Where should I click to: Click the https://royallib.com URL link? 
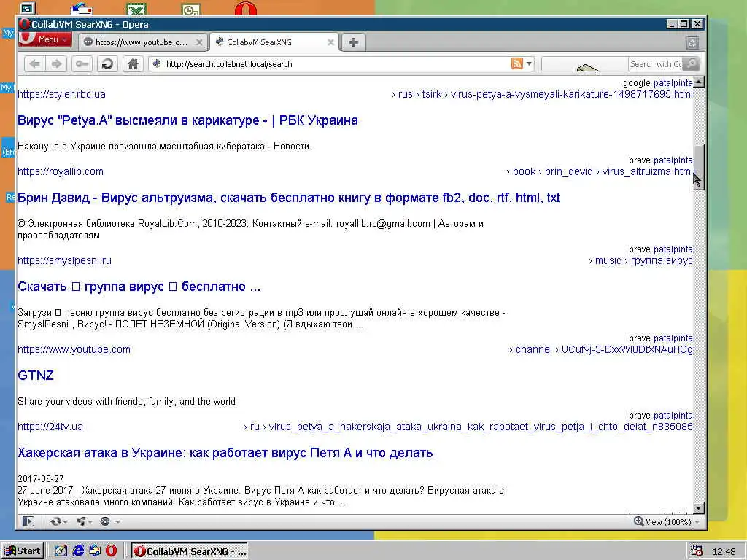pyautogui.click(x=61, y=171)
